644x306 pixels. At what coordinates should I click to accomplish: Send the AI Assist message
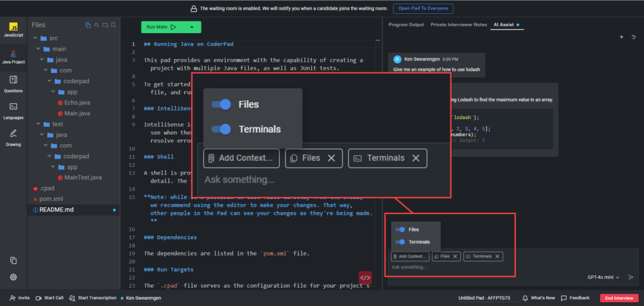tap(631, 277)
